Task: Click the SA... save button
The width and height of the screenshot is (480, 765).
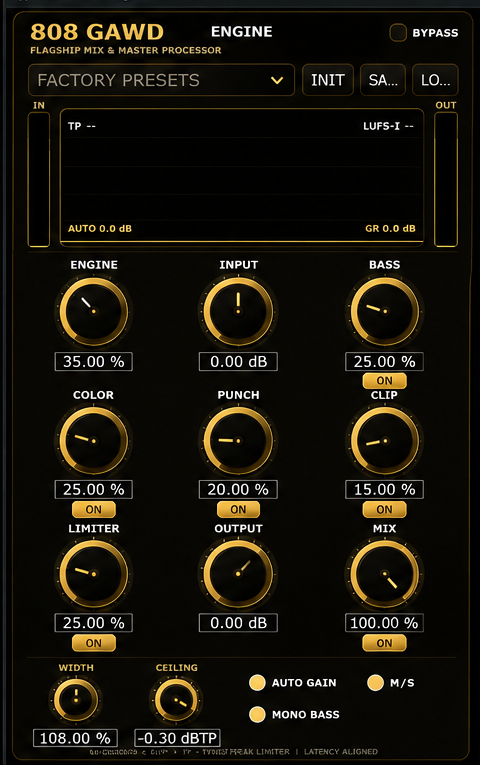Action: click(383, 80)
